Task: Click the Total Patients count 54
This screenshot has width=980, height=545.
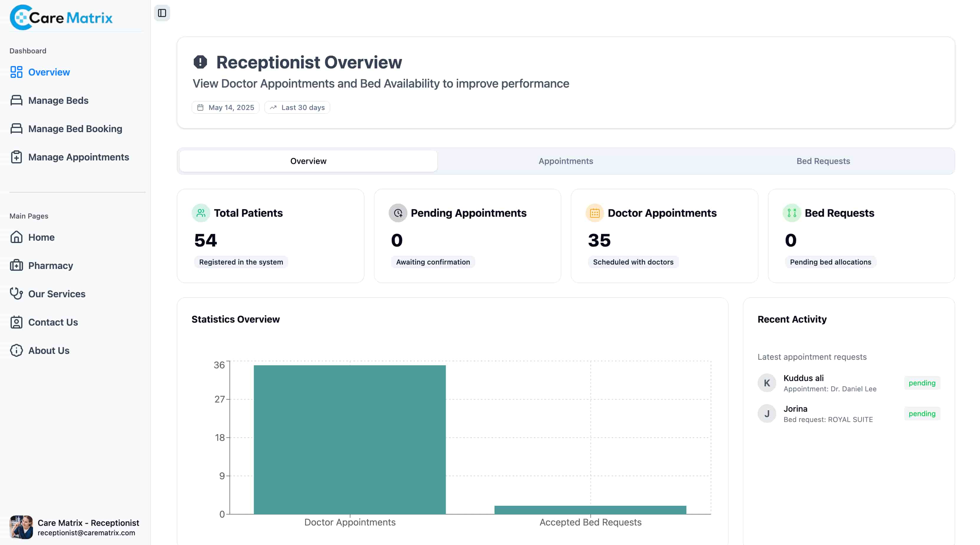Action: click(x=206, y=240)
